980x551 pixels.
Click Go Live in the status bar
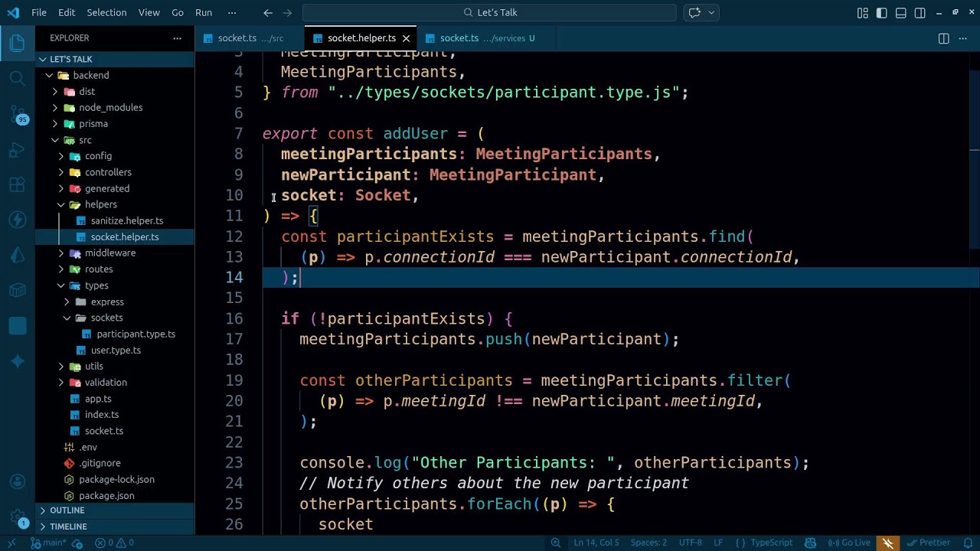849,543
